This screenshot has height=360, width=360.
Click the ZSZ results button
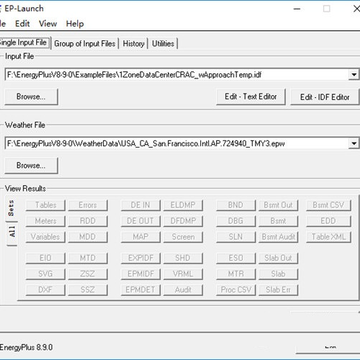tap(88, 274)
